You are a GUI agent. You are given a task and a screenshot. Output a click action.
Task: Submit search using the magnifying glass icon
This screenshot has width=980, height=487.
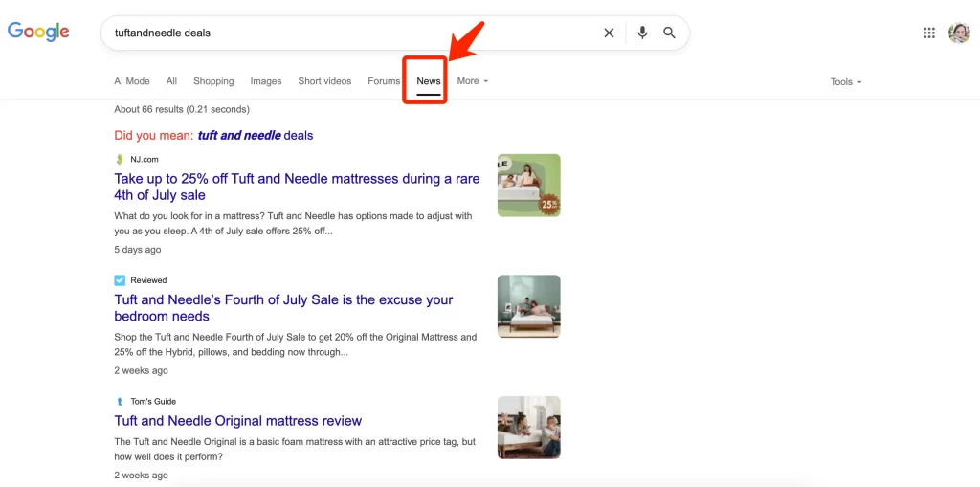coord(669,33)
